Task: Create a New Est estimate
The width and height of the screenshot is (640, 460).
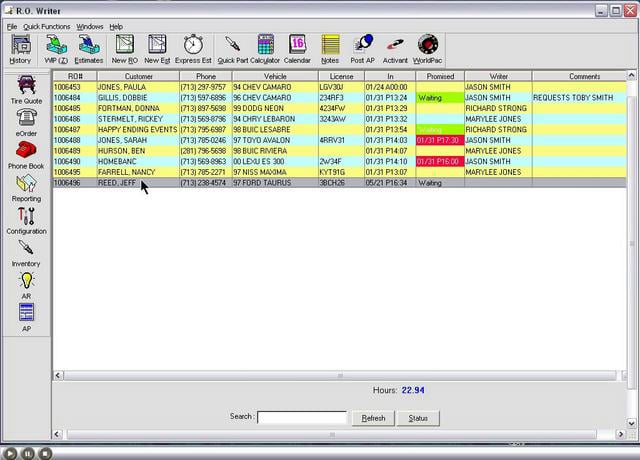Action: click(x=157, y=49)
